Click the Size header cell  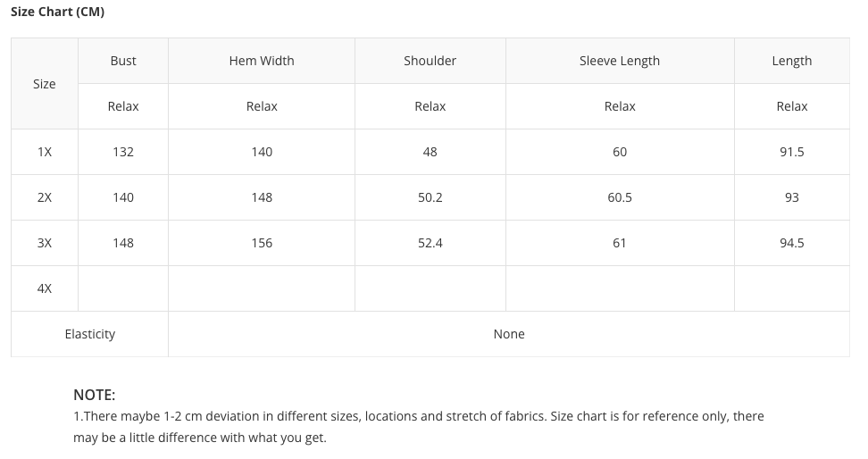tap(45, 84)
